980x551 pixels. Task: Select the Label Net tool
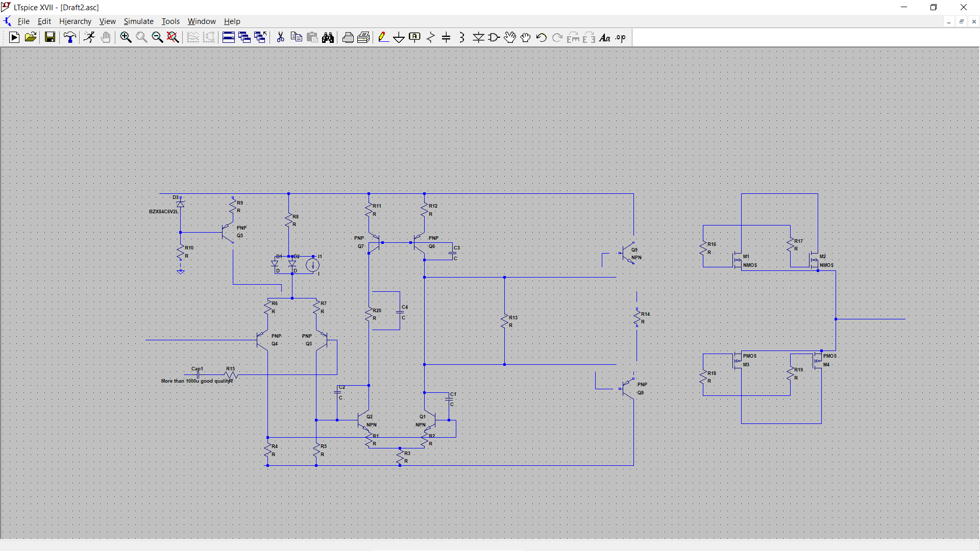(x=415, y=37)
